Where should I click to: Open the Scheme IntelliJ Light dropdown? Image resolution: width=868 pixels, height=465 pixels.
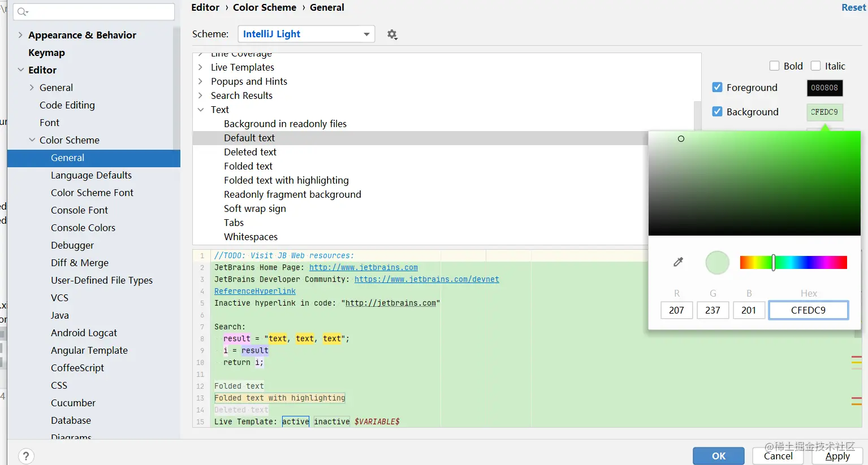(306, 34)
